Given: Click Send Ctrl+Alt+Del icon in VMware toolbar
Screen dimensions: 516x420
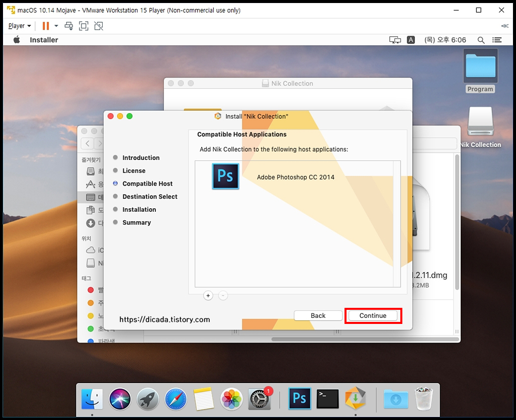Looking at the screenshot, I should point(69,26).
